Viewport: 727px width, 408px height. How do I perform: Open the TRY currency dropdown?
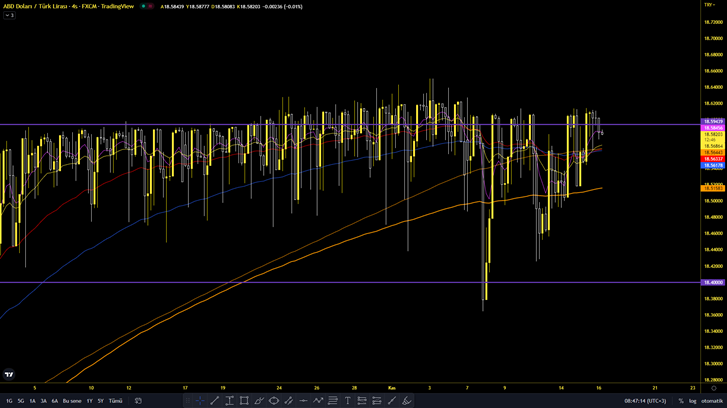[708, 5]
